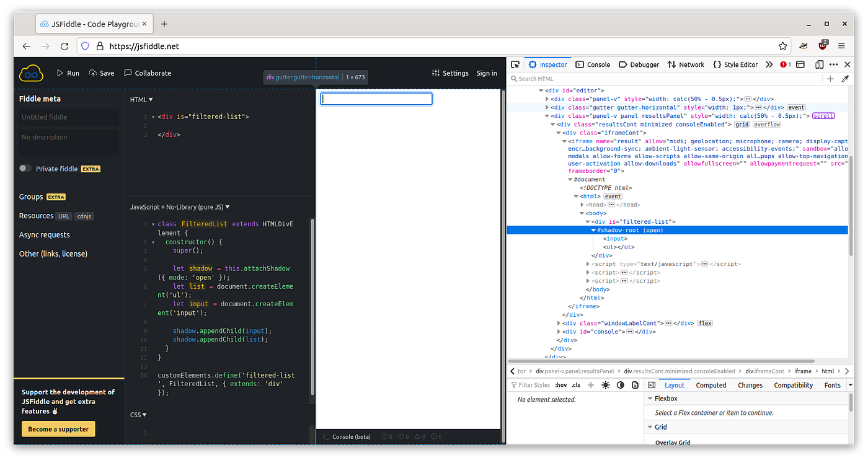Open the error count badge in devtools

[x=786, y=64]
